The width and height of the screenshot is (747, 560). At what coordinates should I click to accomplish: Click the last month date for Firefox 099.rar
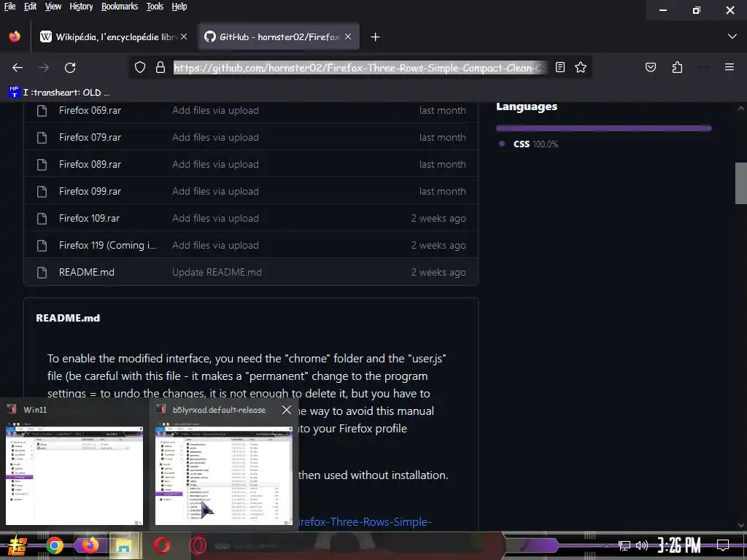pos(442,191)
